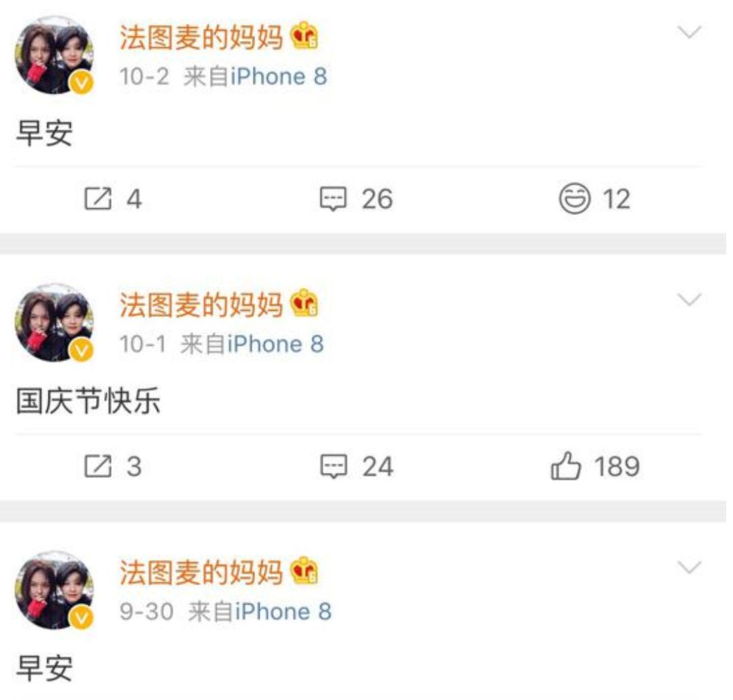Viewport: 733px width, 700px height.
Task: Expand options chevron on 10-1 post
Action: pyautogui.click(x=690, y=299)
